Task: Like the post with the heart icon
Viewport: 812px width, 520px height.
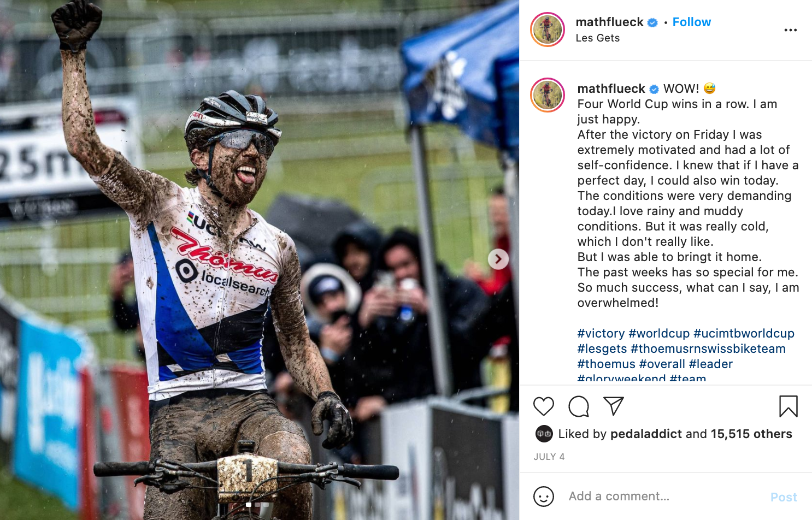Action: pos(543,406)
